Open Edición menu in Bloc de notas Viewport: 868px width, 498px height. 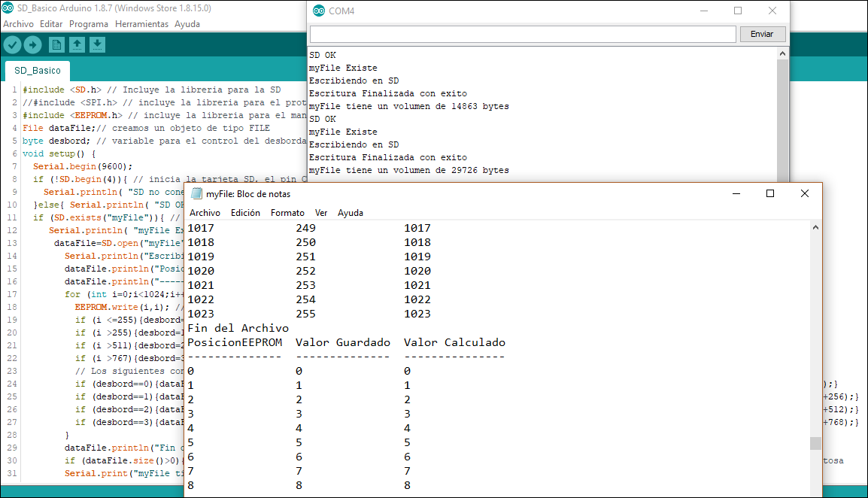coord(245,213)
